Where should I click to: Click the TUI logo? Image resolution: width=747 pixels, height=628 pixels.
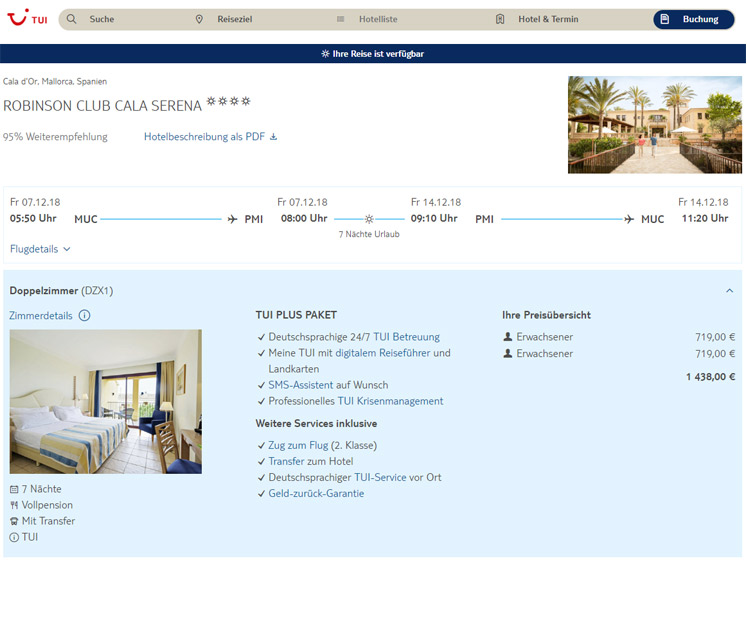27,19
